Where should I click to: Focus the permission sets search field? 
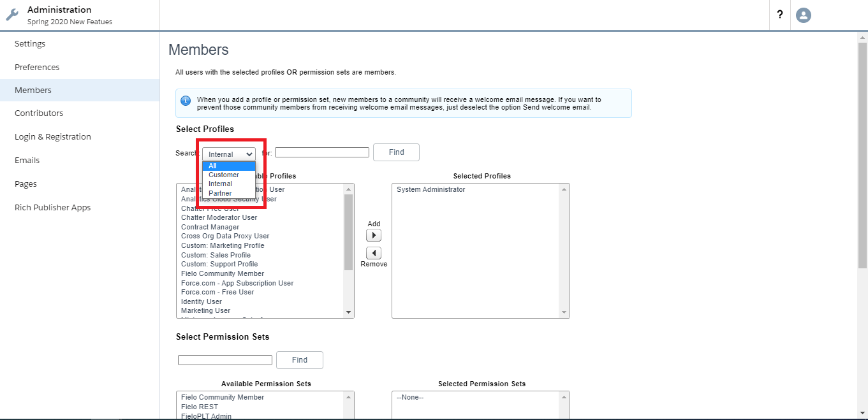click(225, 360)
